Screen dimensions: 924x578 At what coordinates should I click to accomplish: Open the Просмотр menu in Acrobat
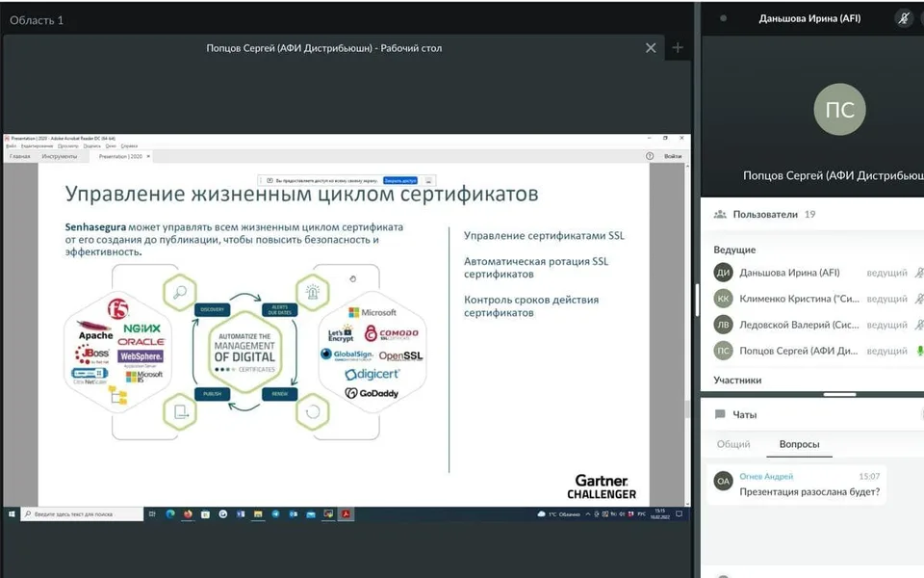[67, 145]
